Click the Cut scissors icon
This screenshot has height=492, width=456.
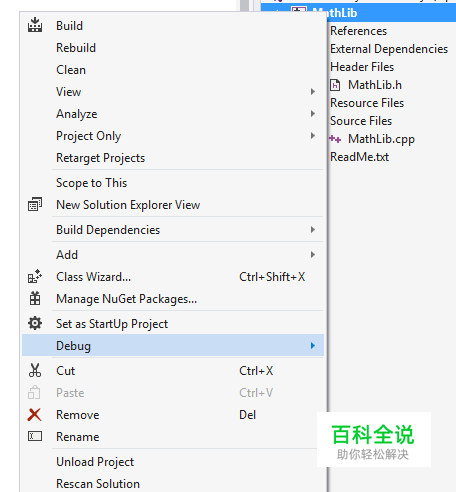[35, 370]
